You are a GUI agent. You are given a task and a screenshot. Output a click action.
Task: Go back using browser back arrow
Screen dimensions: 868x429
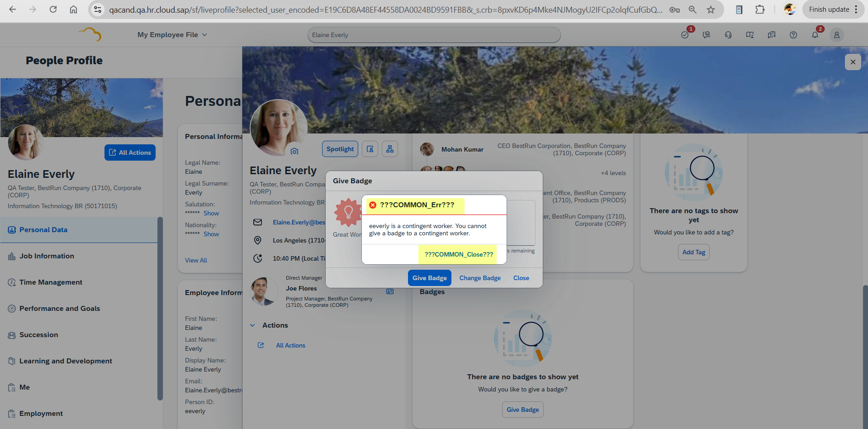click(12, 10)
